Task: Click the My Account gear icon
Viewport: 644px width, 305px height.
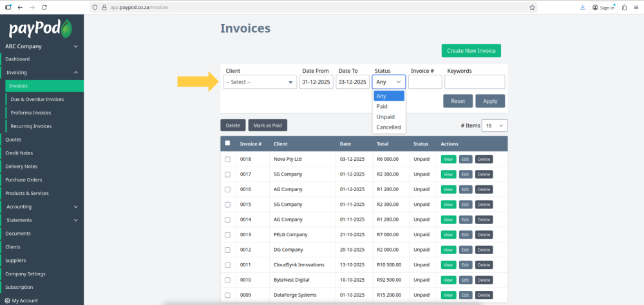Action: [7, 300]
